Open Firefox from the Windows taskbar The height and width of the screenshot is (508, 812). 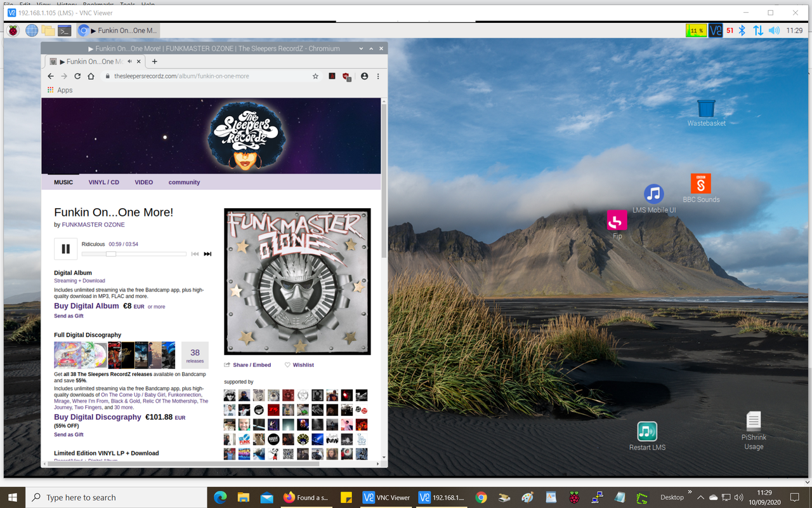click(x=306, y=497)
